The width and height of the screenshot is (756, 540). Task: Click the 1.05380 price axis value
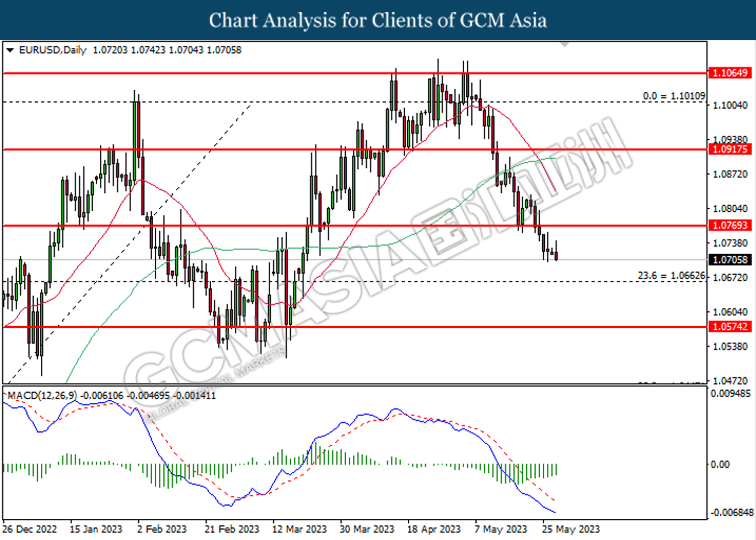[x=730, y=346]
